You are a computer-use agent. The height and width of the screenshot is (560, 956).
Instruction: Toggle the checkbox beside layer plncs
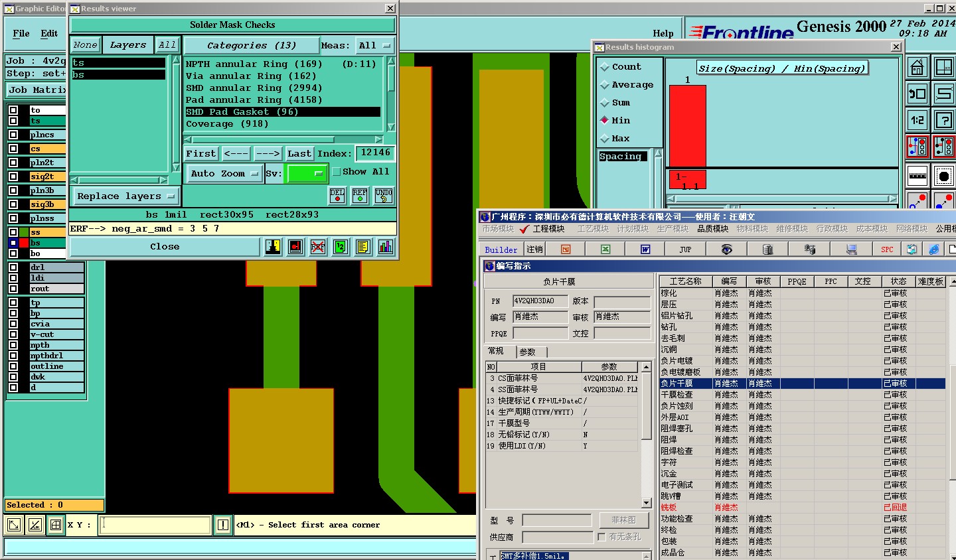pyautogui.click(x=13, y=135)
